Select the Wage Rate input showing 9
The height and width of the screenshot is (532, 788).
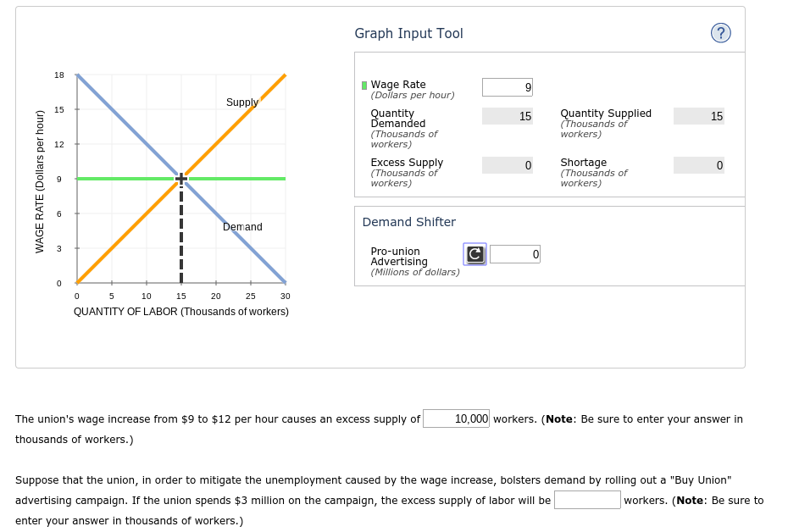(506, 86)
